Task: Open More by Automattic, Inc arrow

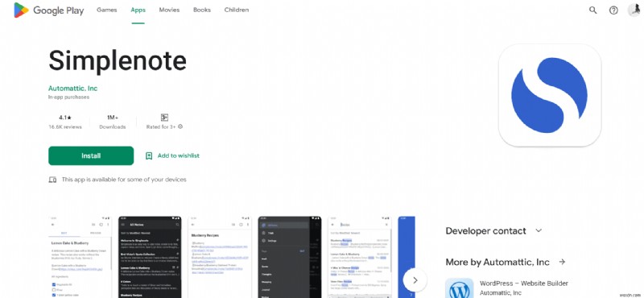Action: click(x=562, y=262)
